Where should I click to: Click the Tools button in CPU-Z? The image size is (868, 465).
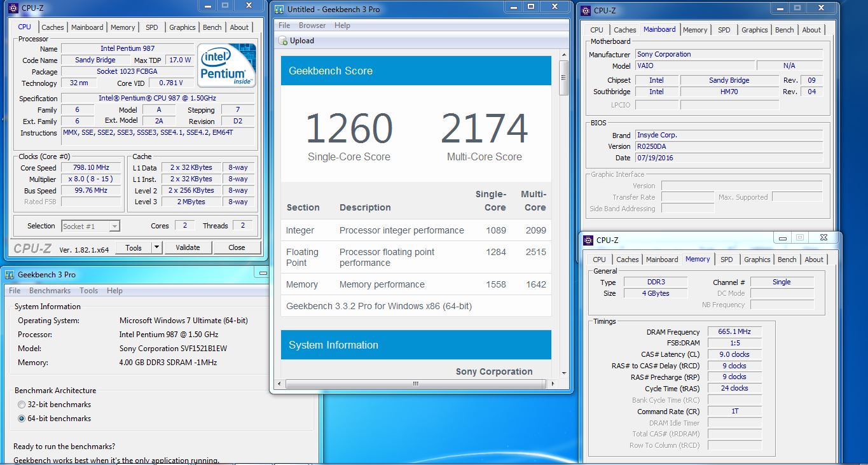click(x=134, y=247)
